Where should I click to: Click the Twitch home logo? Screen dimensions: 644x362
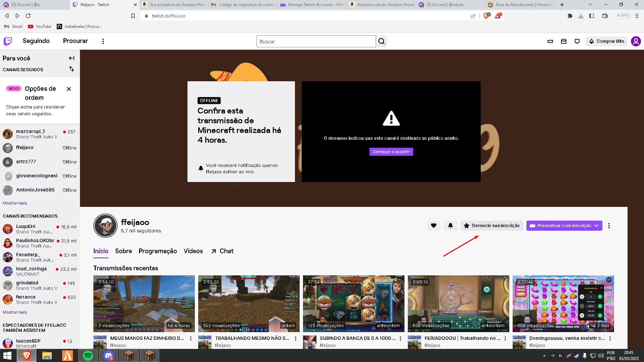pos(8,41)
